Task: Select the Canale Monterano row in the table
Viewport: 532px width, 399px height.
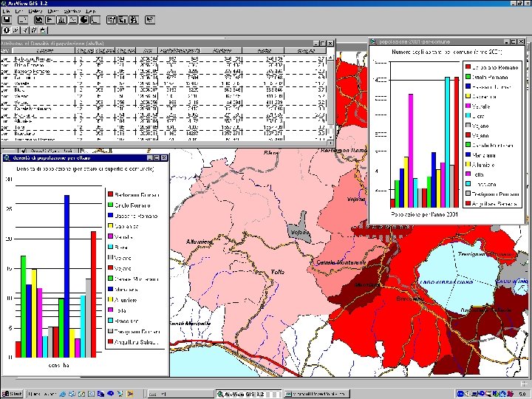Action: point(164,109)
